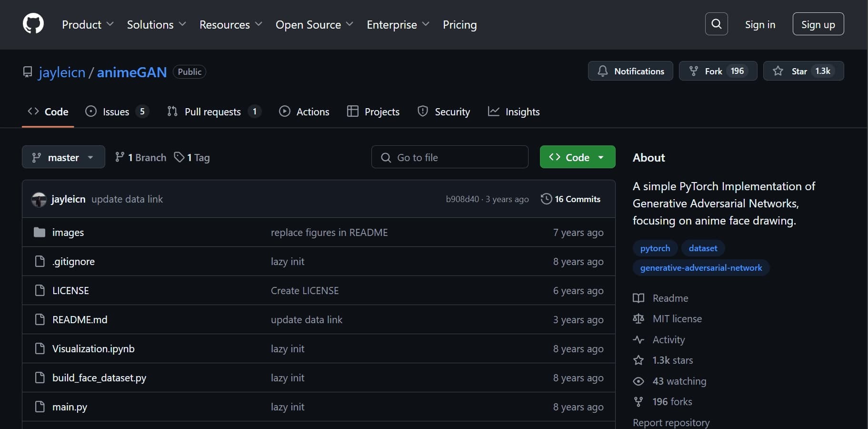Click the Sign up button
Viewport: 868px width, 429px height.
pyautogui.click(x=818, y=24)
